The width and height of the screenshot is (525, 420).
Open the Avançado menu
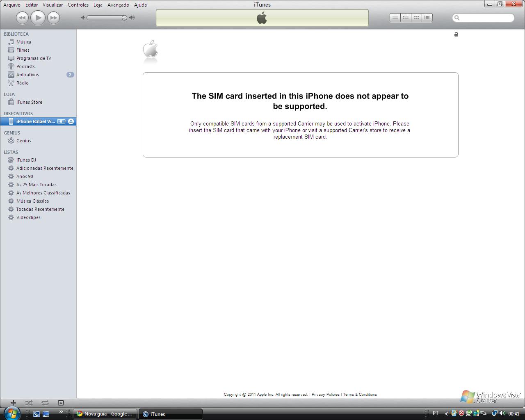click(x=118, y=5)
